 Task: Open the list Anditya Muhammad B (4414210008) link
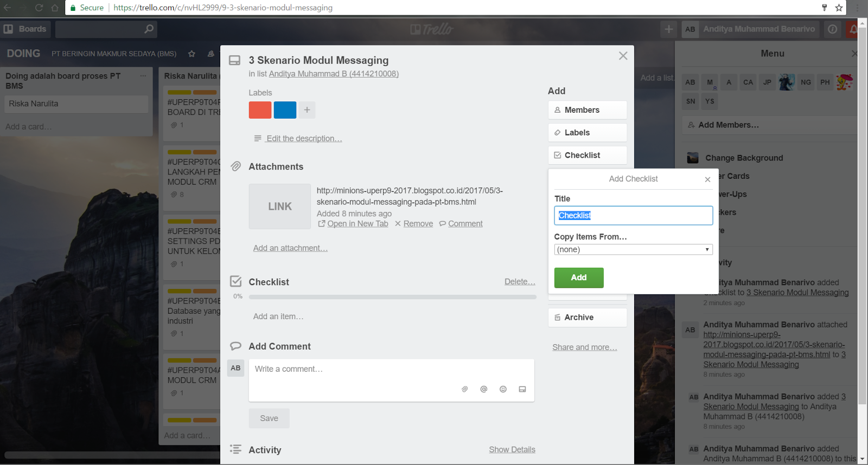pos(334,74)
